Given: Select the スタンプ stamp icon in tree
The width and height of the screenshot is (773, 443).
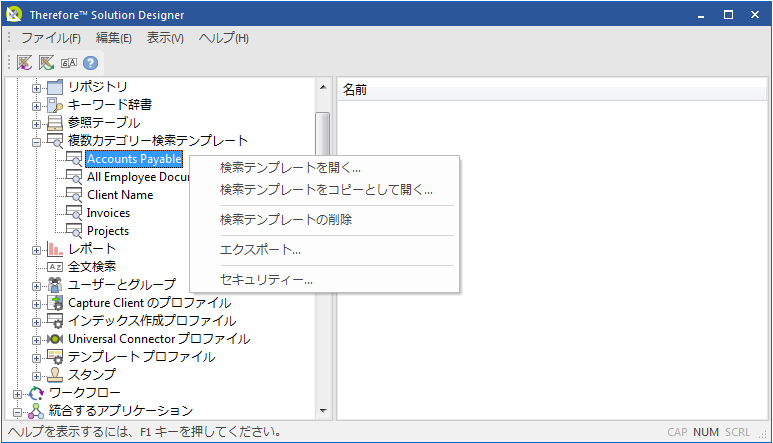Looking at the screenshot, I should 56,375.
